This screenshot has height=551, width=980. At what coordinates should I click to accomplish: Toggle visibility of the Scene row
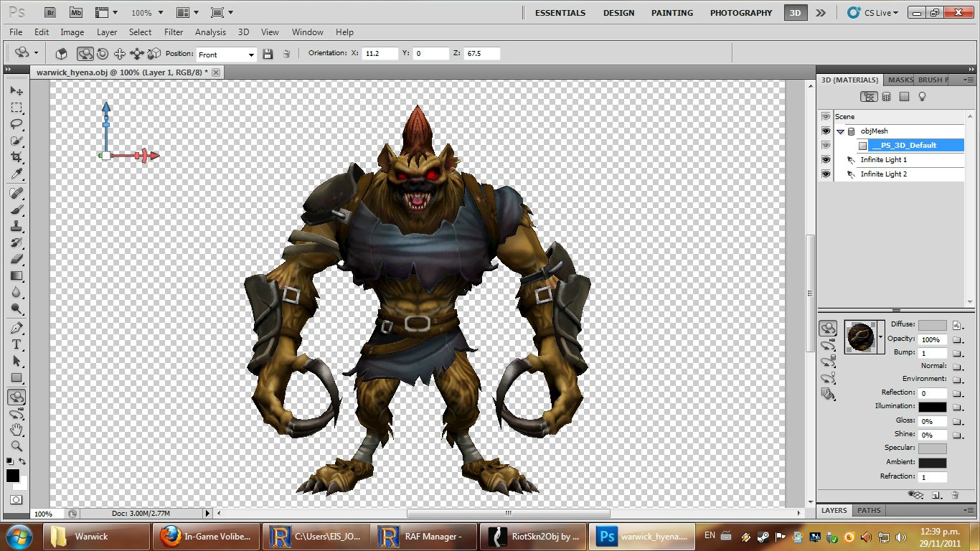(826, 116)
